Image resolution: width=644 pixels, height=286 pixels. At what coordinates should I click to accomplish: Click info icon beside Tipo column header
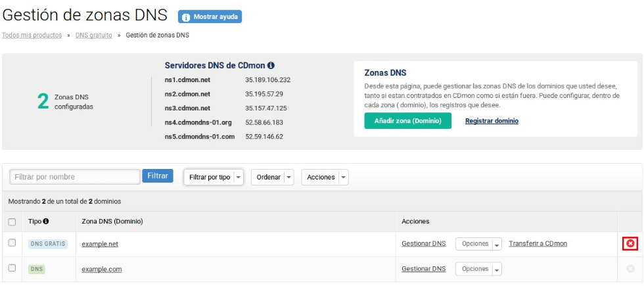(46, 222)
